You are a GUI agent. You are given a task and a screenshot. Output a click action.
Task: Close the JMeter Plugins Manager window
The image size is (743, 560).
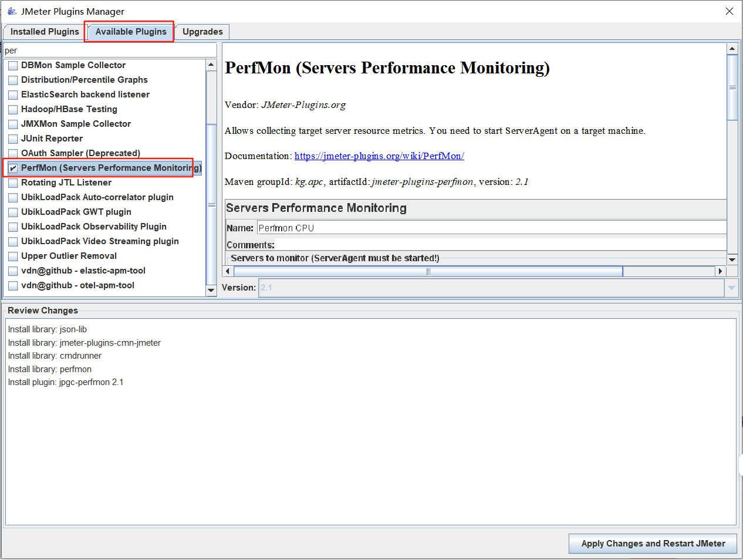coord(730,11)
